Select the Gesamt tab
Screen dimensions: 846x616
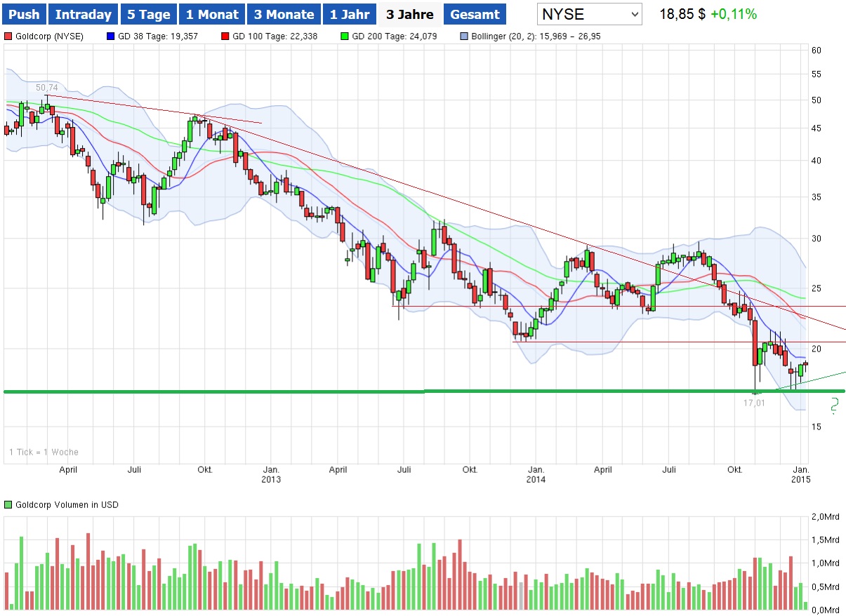pos(475,13)
